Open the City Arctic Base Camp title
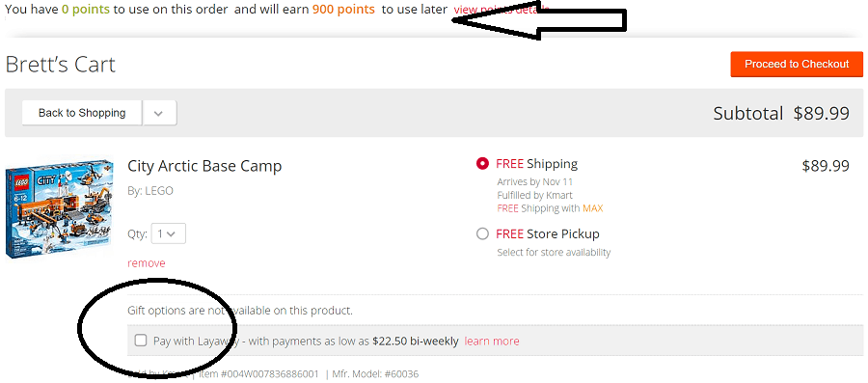This screenshot has width=868, height=383. point(204,166)
